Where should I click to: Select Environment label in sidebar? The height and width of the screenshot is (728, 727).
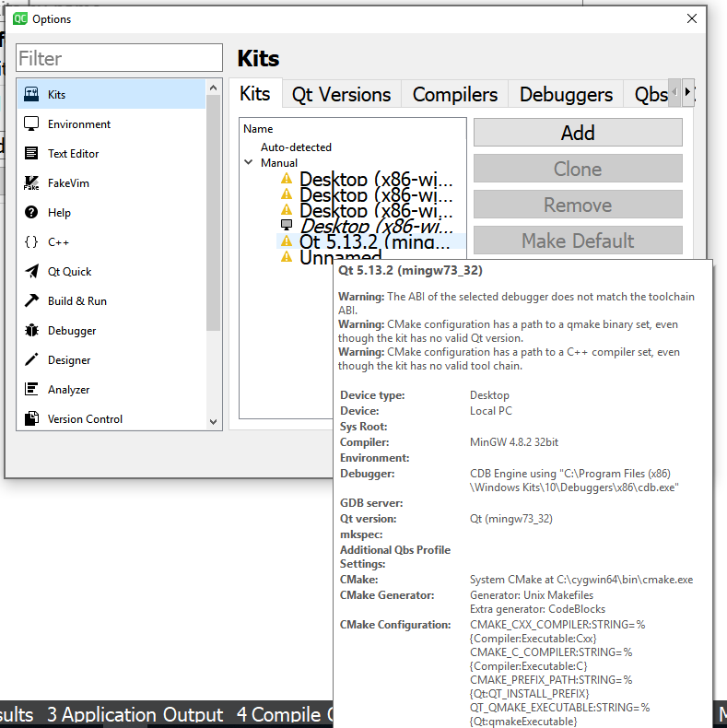click(79, 124)
